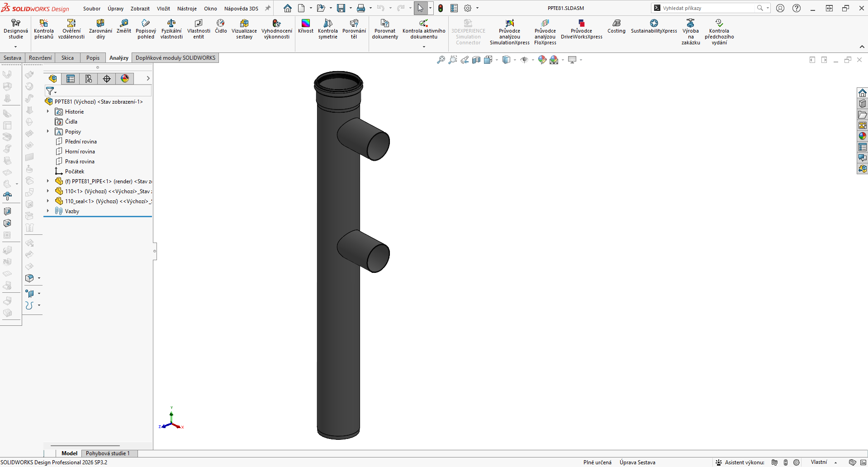Open the Zobrazit menu
The image size is (868, 467).
pos(140,9)
